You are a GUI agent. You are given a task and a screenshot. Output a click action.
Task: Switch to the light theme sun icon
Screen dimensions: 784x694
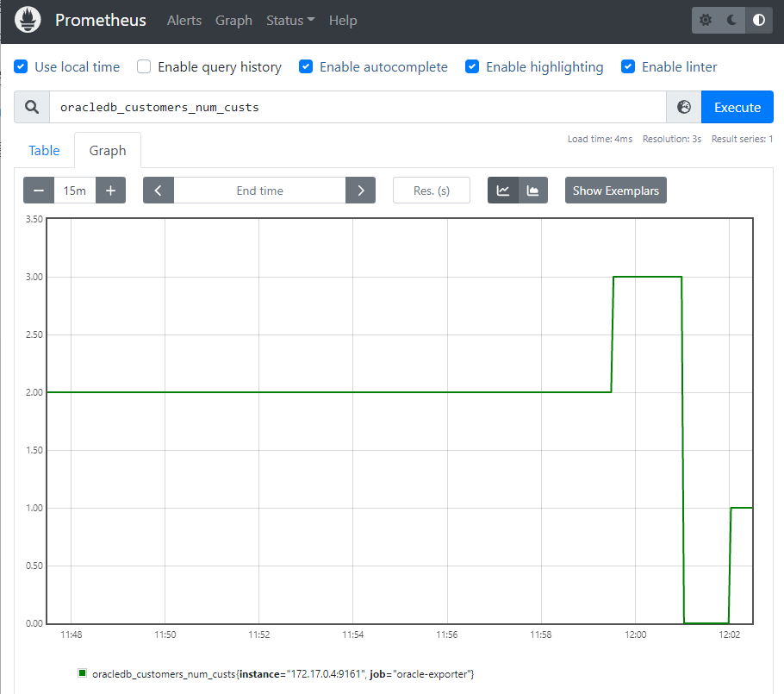(706, 20)
